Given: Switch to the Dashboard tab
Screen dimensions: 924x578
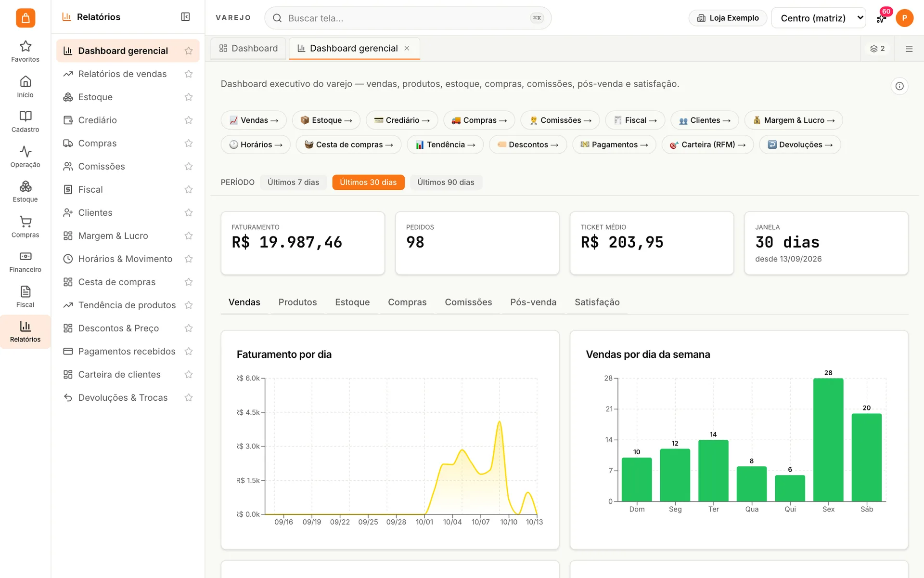Looking at the screenshot, I should tap(248, 48).
